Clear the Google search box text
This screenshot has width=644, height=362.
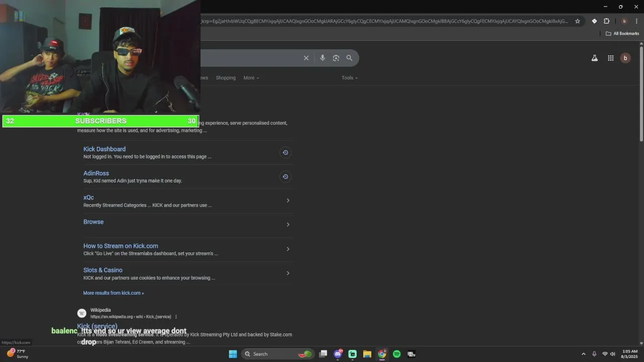pyautogui.click(x=306, y=58)
